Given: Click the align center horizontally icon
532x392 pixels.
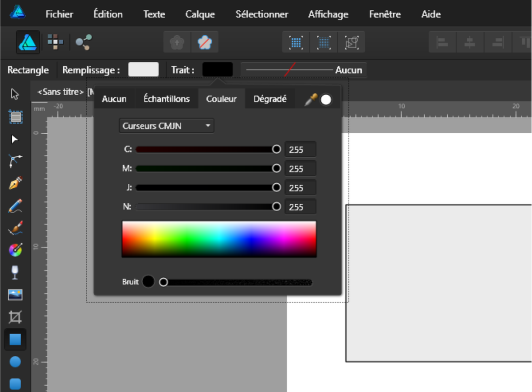Looking at the screenshot, I should (470, 43).
